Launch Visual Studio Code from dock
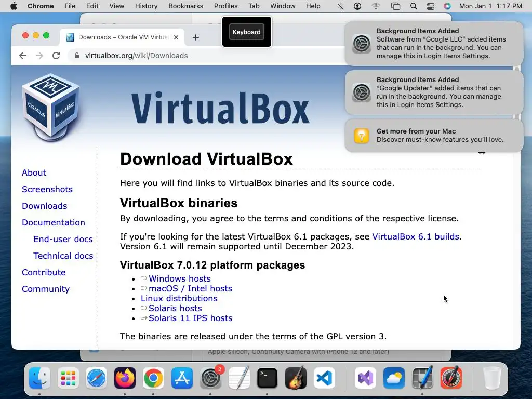 pyautogui.click(x=324, y=378)
